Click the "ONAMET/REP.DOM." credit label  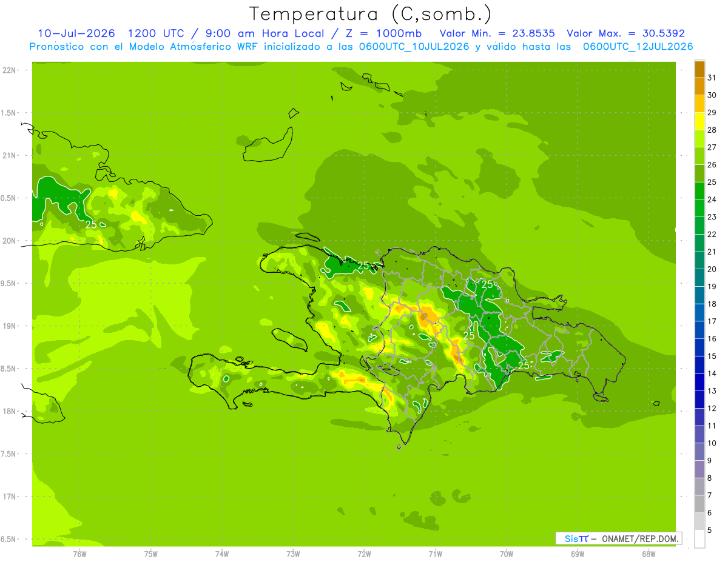(x=639, y=538)
